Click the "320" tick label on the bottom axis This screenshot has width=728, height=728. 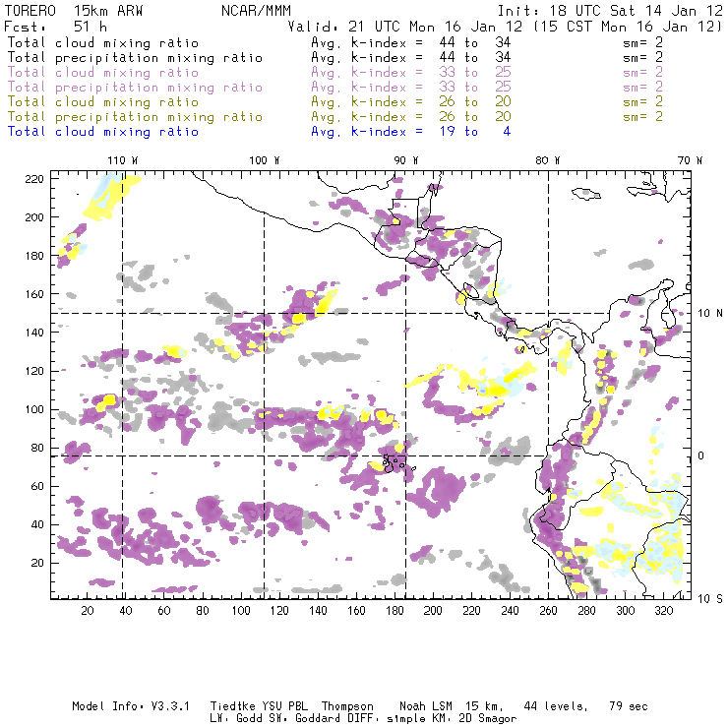point(664,611)
